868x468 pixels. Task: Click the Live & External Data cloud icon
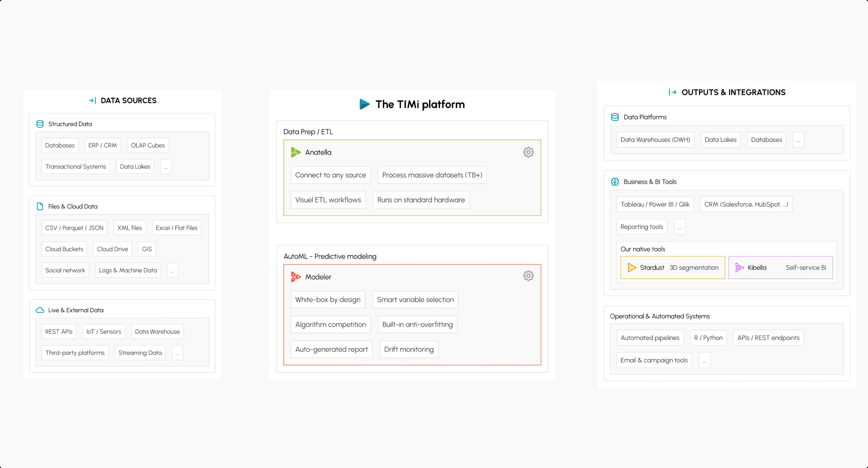(x=40, y=310)
